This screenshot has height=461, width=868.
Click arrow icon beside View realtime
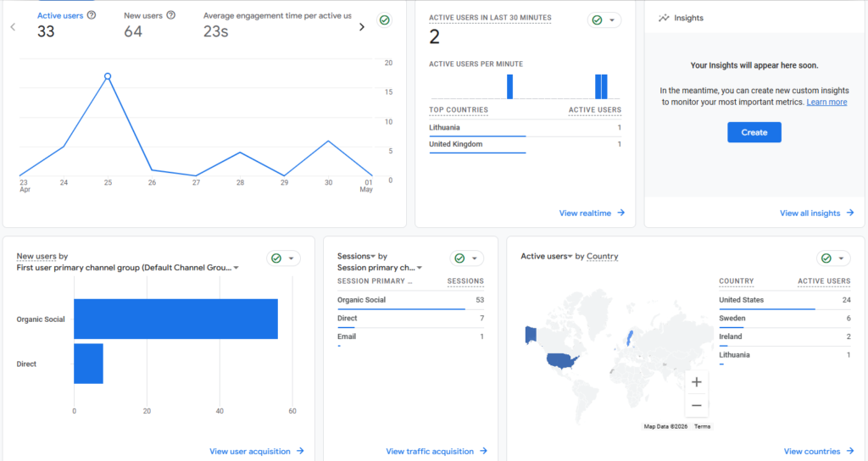click(x=621, y=213)
